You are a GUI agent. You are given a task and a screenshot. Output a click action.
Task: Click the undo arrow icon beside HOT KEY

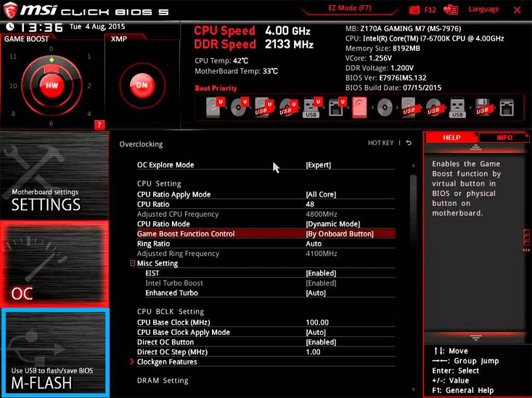click(x=409, y=143)
